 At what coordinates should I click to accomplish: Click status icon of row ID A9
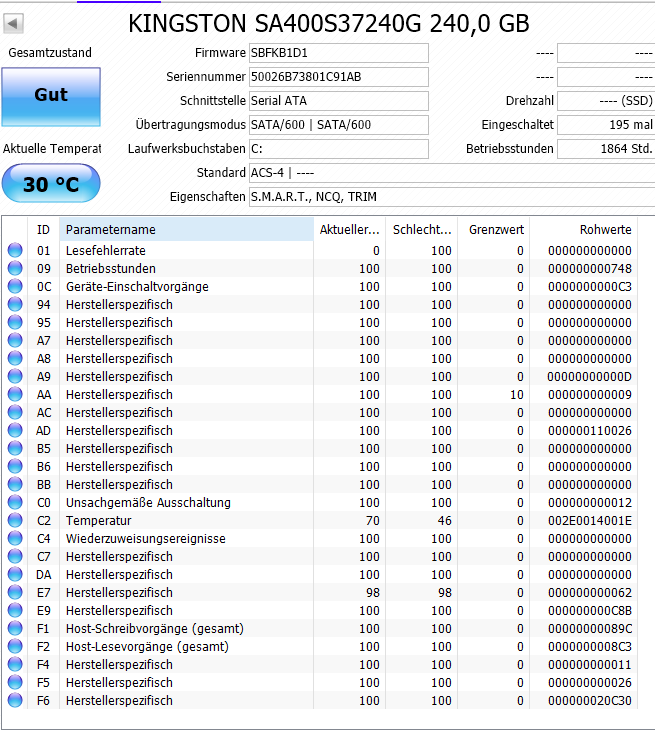point(15,376)
